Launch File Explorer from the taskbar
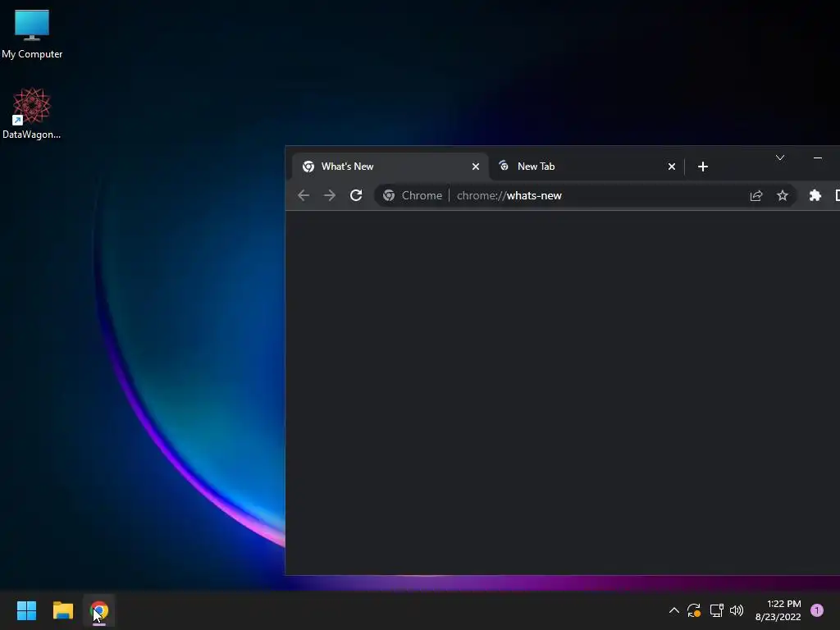The width and height of the screenshot is (840, 630). [x=63, y=610]
